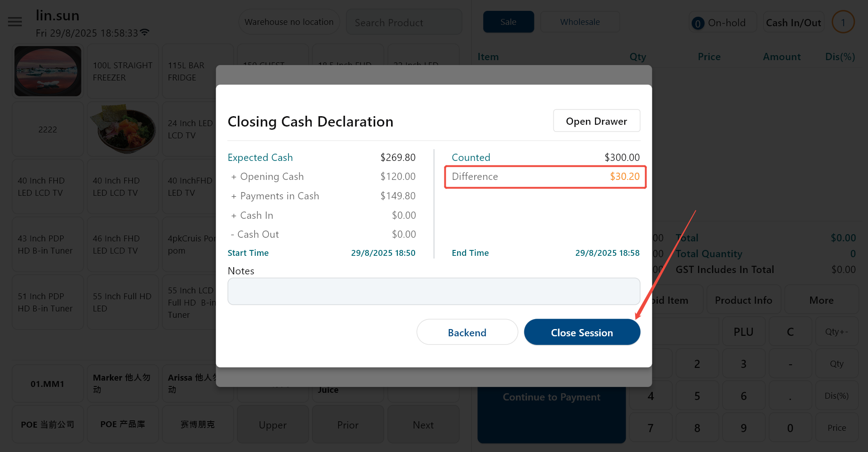This screenshot has height=452, width=868.
Task: Select the iceberg product thumbnail
Action: (x=48, y=71)
